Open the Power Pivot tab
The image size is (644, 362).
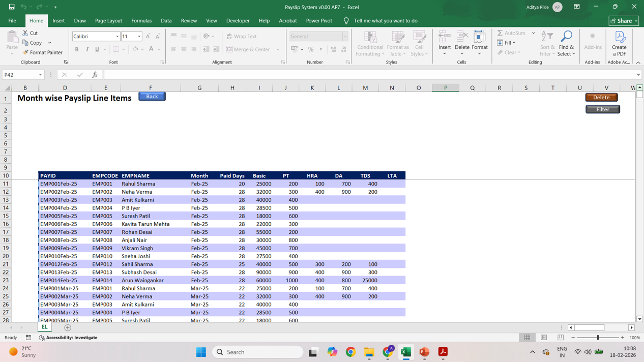(318, 21)
